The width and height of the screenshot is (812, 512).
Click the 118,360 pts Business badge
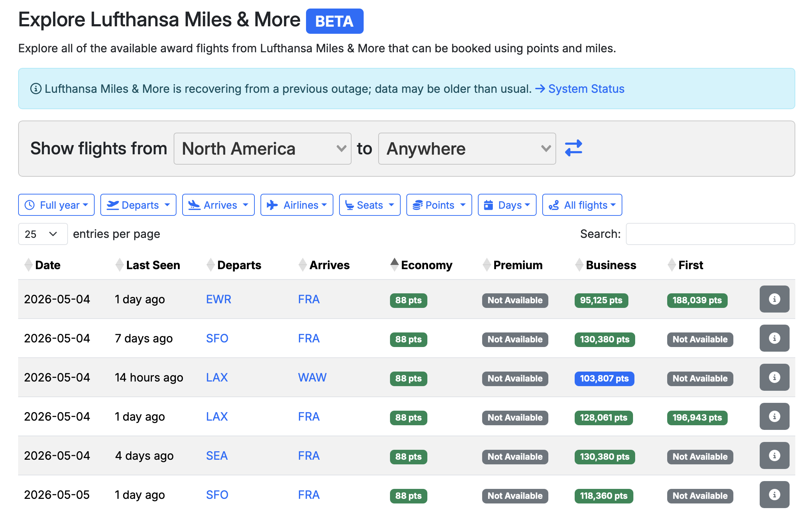pyautogui.click(x=603, y=496)
